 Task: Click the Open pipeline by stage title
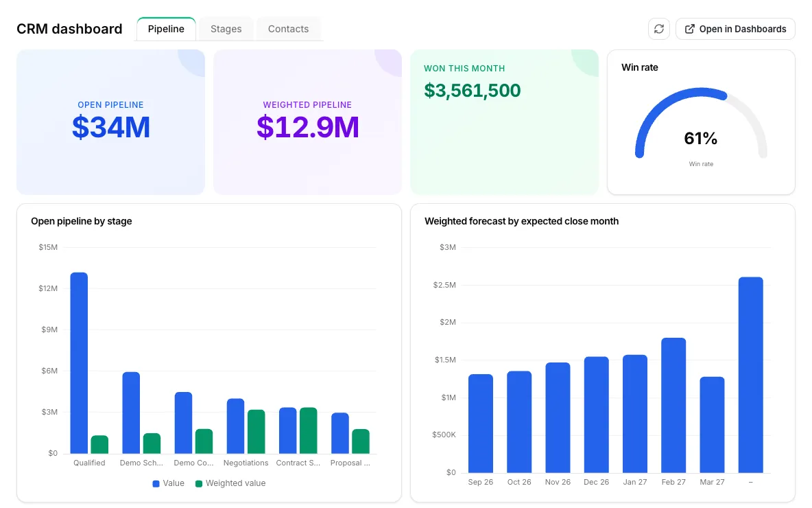coord(82,221)
